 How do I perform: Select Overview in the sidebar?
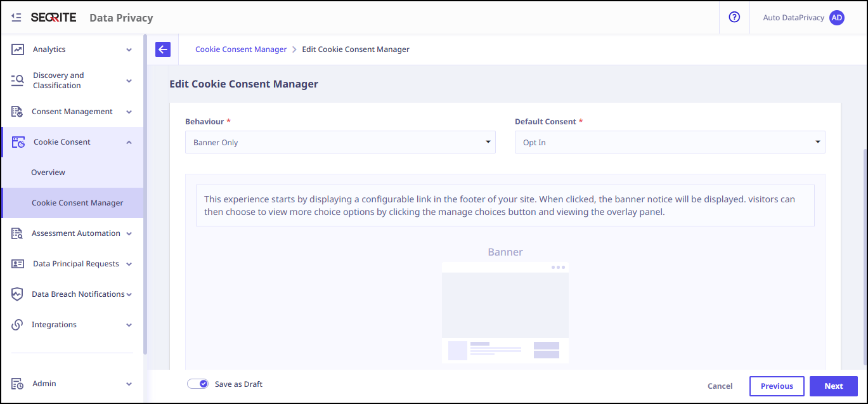[48, 173]
